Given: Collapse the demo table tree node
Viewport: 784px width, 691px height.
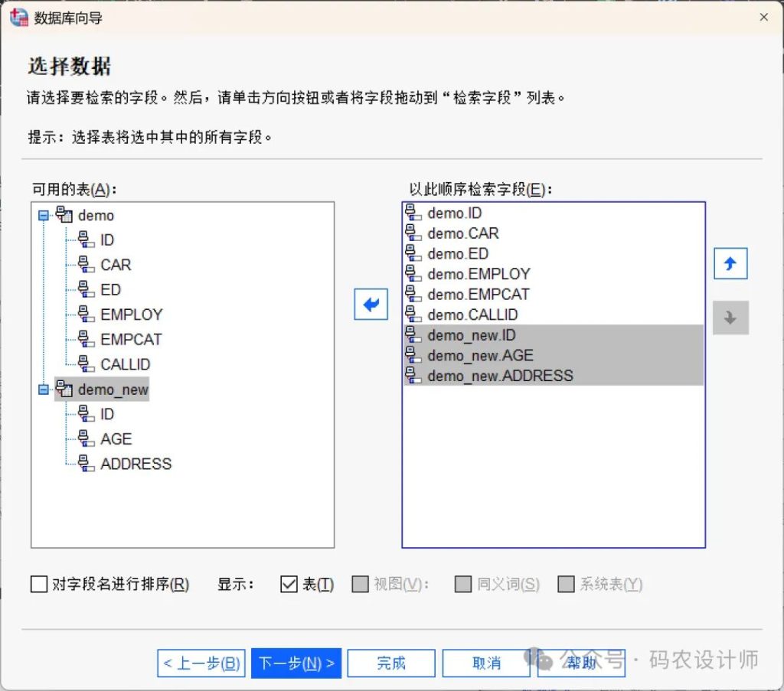Looking at the screenshot, I should pyautogui.click(x=44, y=216).
